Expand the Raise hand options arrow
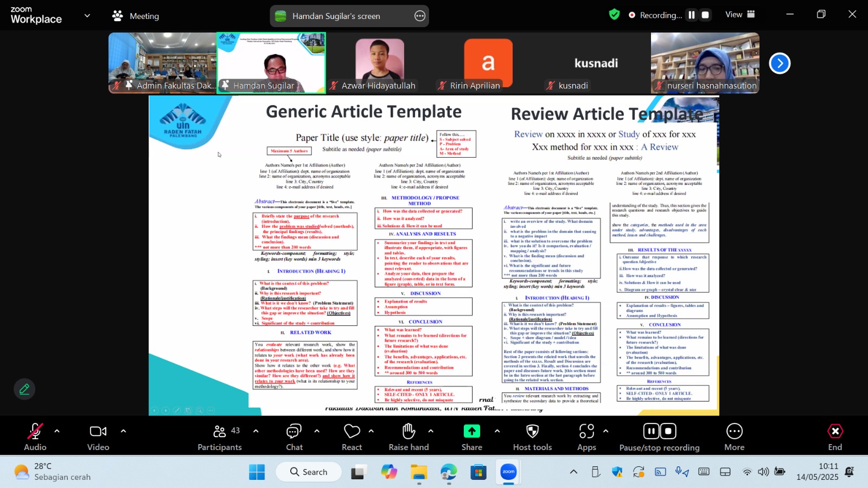Image resolution: width=868 pixels, height=488 pixels. (x=431, y=432)
